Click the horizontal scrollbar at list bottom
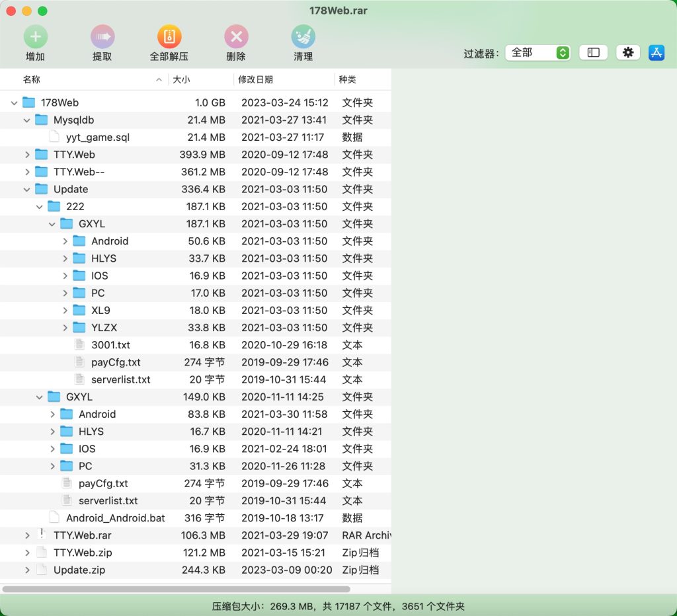Screen dimensions: 677x616 click(176, 589)
